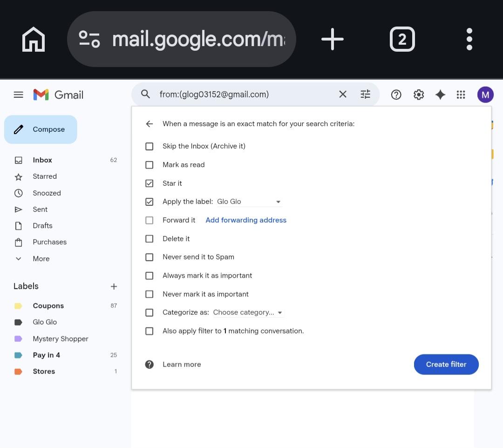
Task: Click the Labels section heading
Action: [x=26, y=286]
